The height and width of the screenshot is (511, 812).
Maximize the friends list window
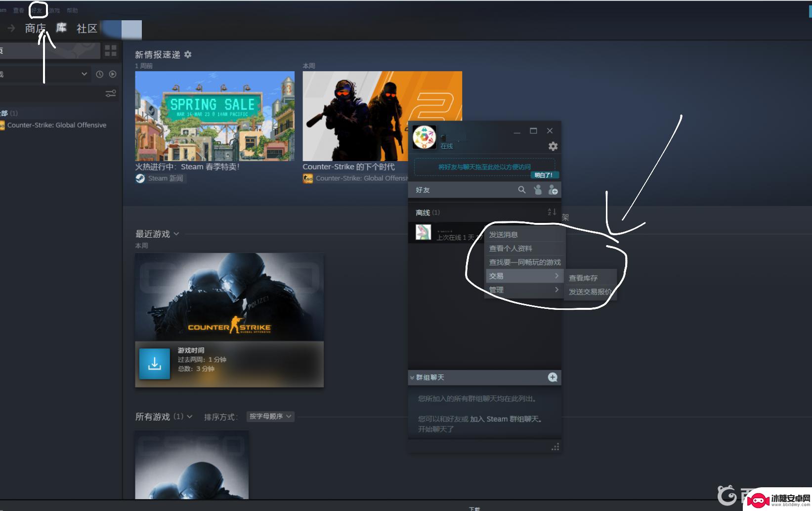tap(533, 131)
